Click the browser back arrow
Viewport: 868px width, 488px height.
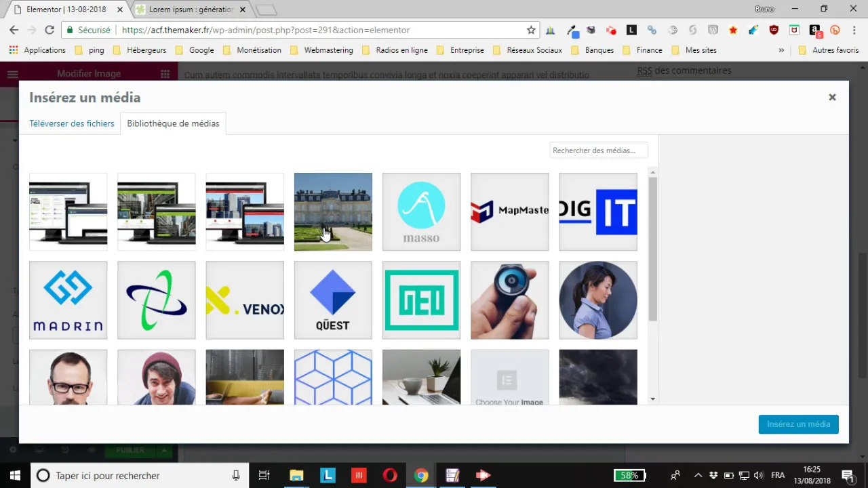pos(14,30)
